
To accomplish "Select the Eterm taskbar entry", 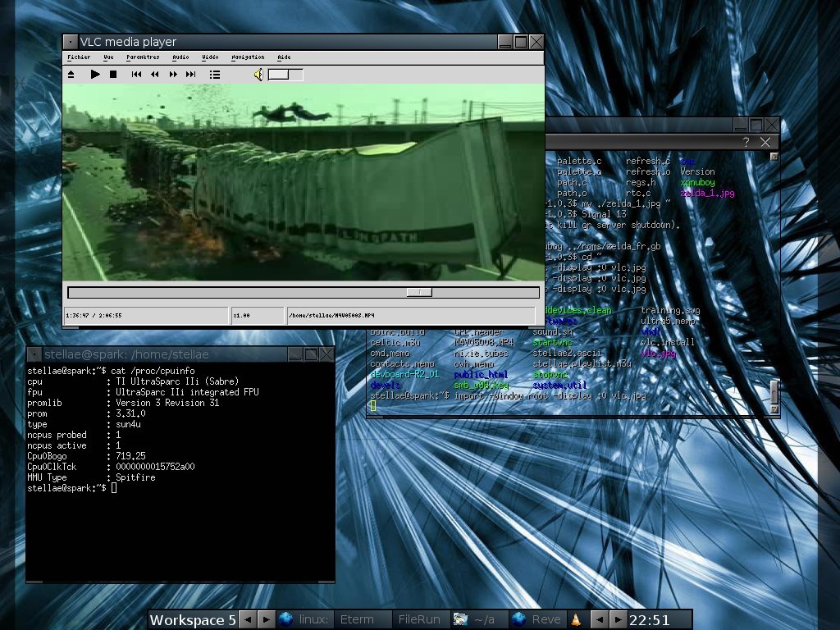I will 362,620.
